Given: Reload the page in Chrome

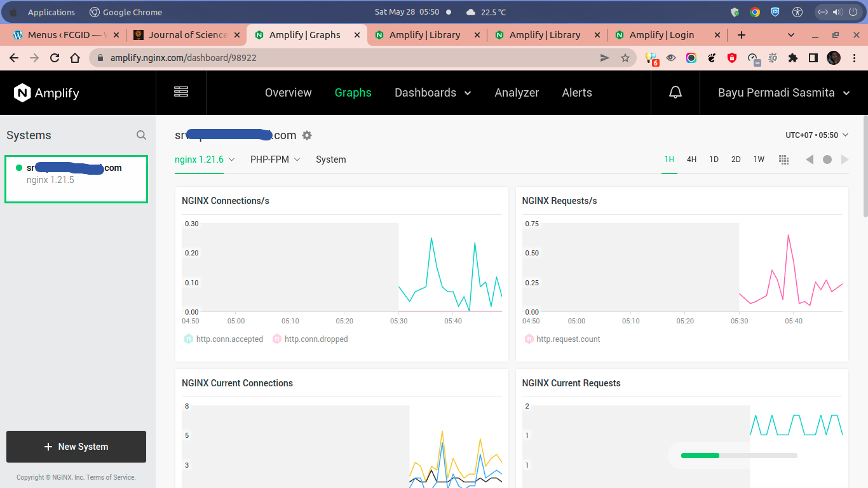Looking at the screenshot, I should coord(55,58).
